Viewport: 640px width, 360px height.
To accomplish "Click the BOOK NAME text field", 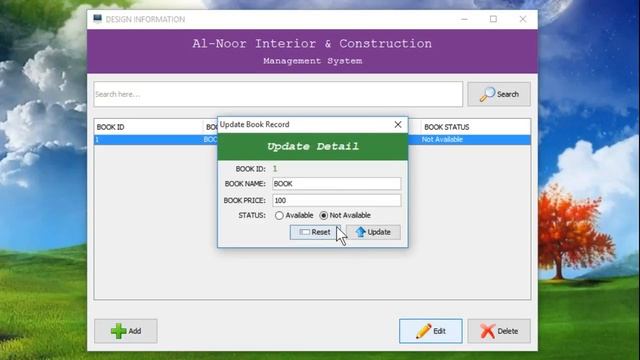I will 336,184.
